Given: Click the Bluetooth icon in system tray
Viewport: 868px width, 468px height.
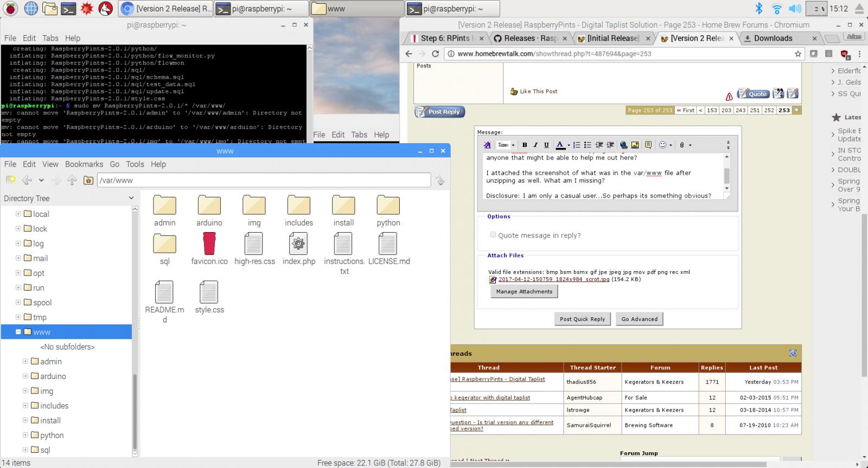Looking at the screenshot, I should (x=759, y=8).
